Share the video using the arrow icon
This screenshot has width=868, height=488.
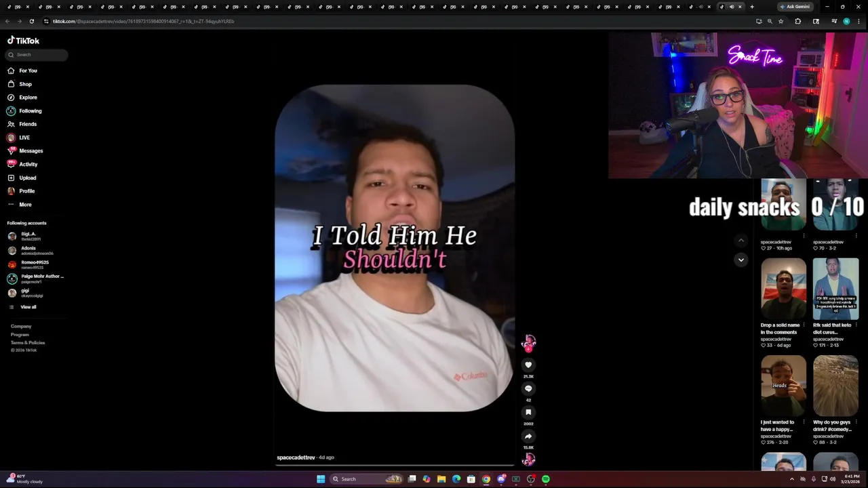[528, 436]
